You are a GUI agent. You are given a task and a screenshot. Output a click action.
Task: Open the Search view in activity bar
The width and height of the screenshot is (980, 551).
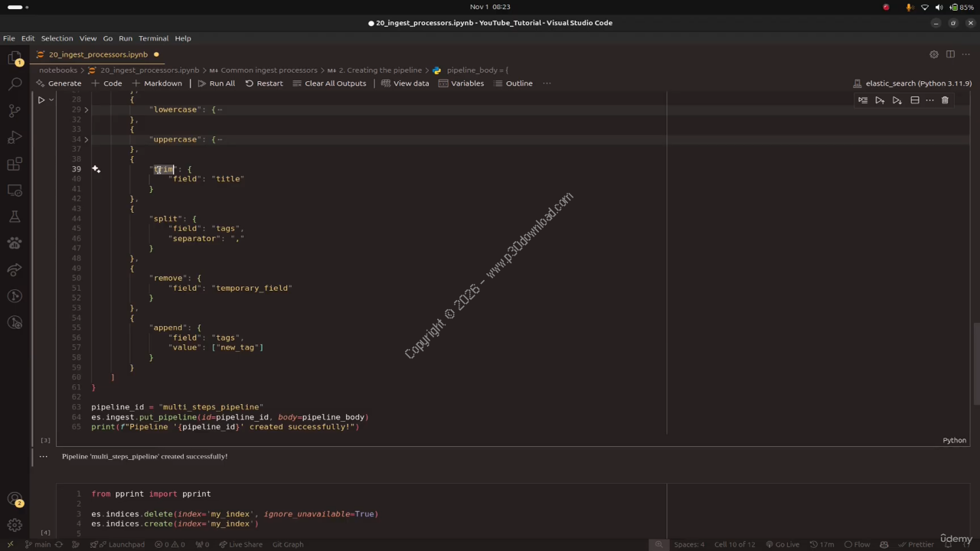tap(15, 84)
